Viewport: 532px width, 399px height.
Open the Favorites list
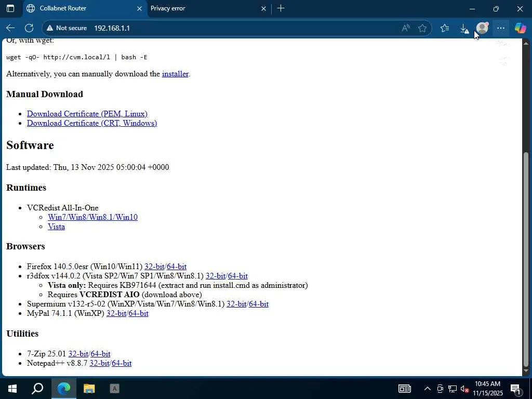[445, 28]
